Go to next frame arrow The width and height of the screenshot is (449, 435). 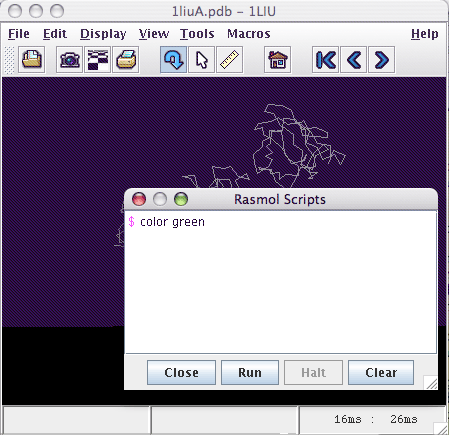coord(382,60)
